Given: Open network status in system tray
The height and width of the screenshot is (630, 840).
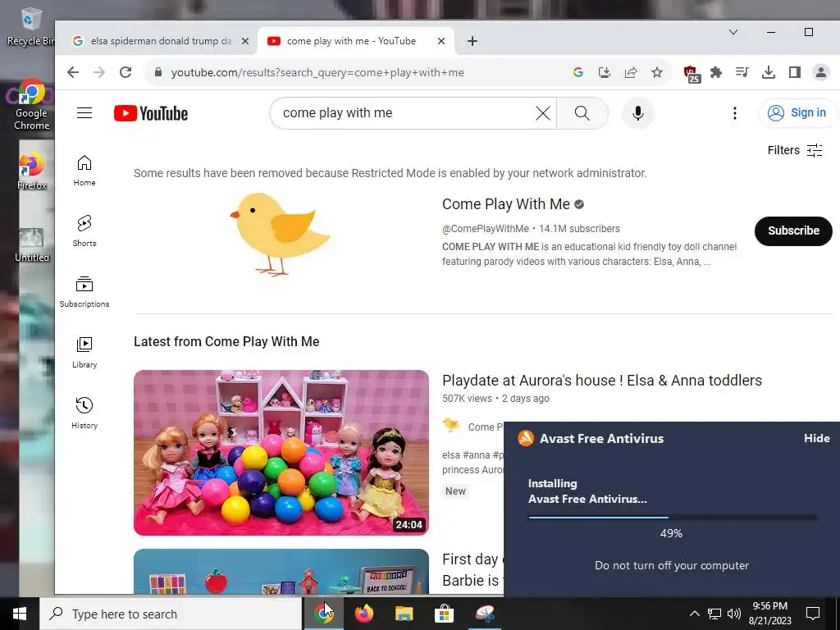Looking at the screenshot, I should [714, 614].
